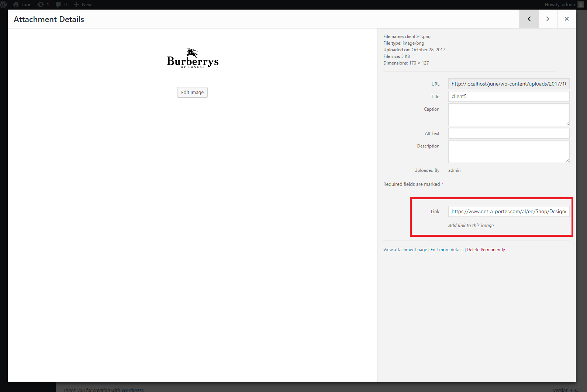The height and width of the screenshot is (392, 587).
Task: Go to previous attachment with left chevron
Action: [529, 19]
